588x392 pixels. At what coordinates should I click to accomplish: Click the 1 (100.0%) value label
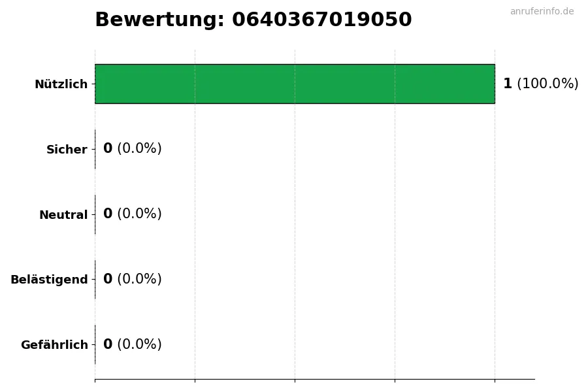(x=540, y=84)
